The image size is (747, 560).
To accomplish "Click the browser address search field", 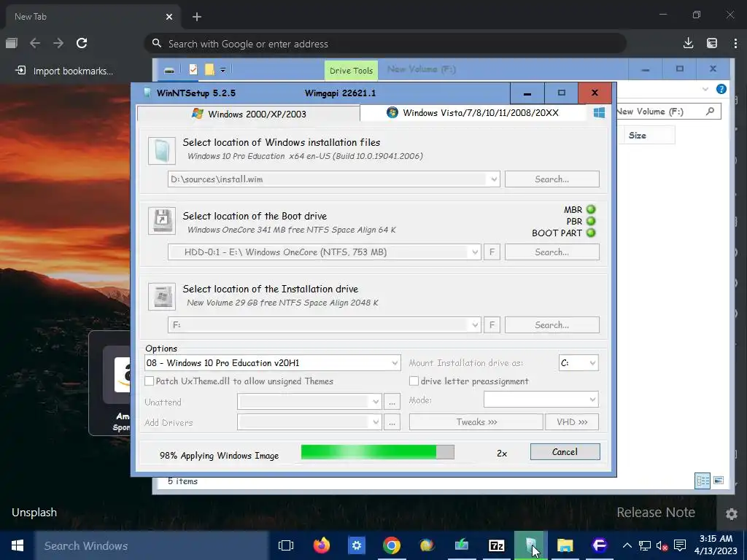I will point(385,43).
